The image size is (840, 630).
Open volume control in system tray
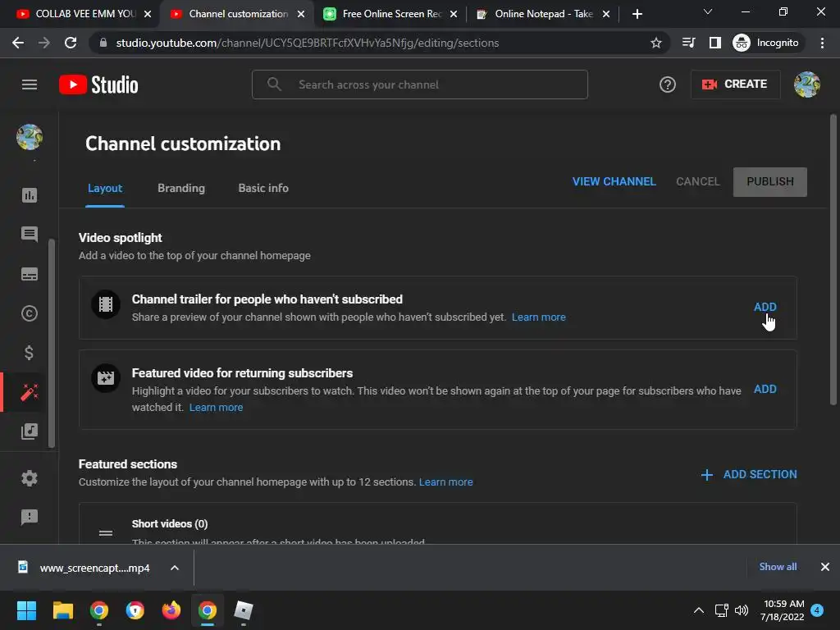[x=742, y=610]
